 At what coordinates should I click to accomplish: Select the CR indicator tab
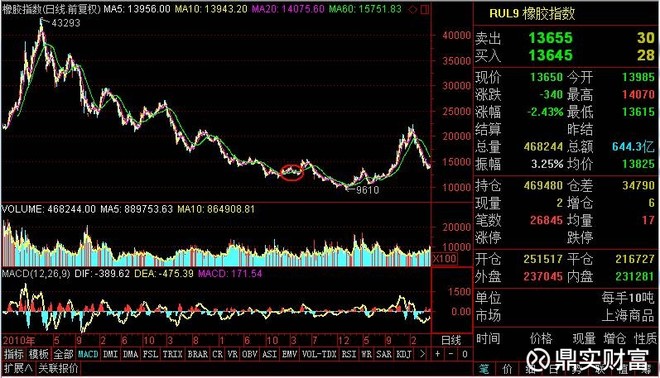click(218, 354)
